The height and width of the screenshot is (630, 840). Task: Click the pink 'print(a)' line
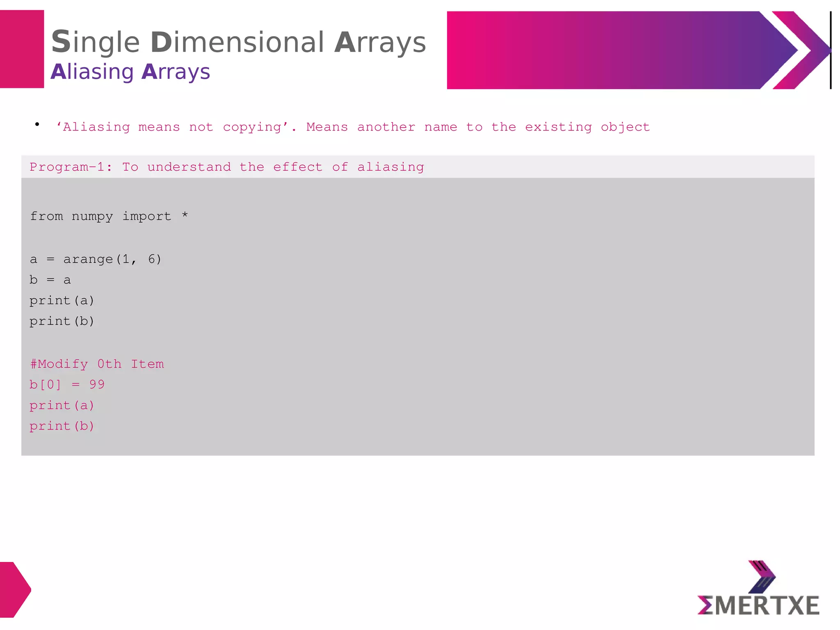tap(62, 405)
